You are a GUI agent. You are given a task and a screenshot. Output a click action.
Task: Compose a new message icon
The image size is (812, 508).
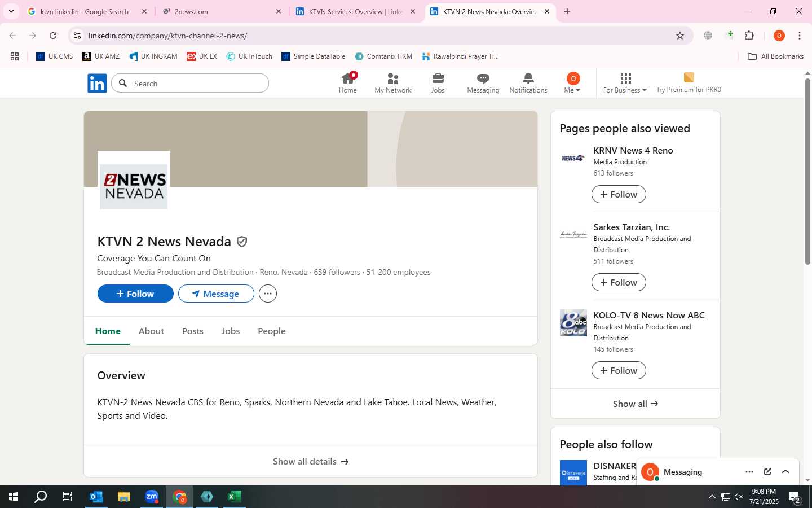pos(767,472)
